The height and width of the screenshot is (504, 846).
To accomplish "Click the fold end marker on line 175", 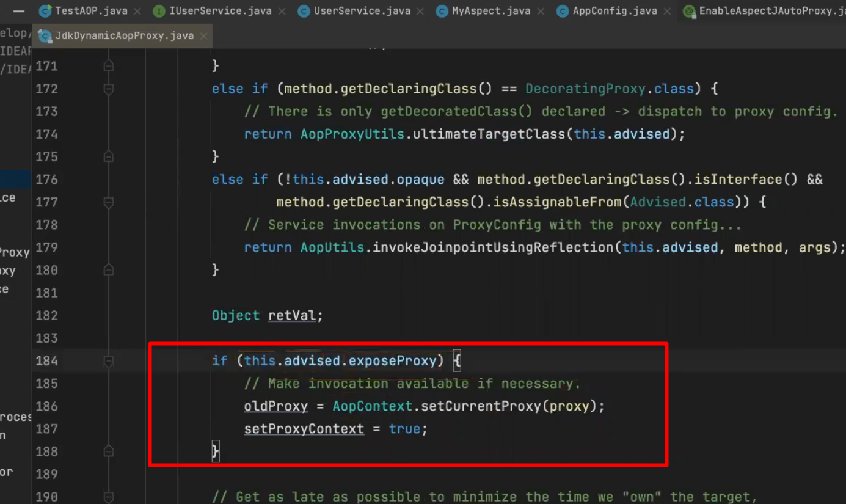I will point(109,156).
